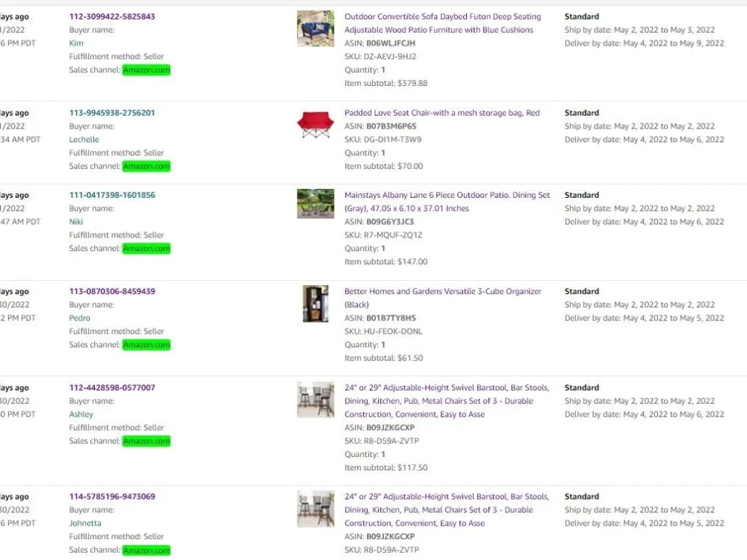The image size is (747, 560).
Task: Select ASIN B01B7TY8HS
Action: (391, 317)
